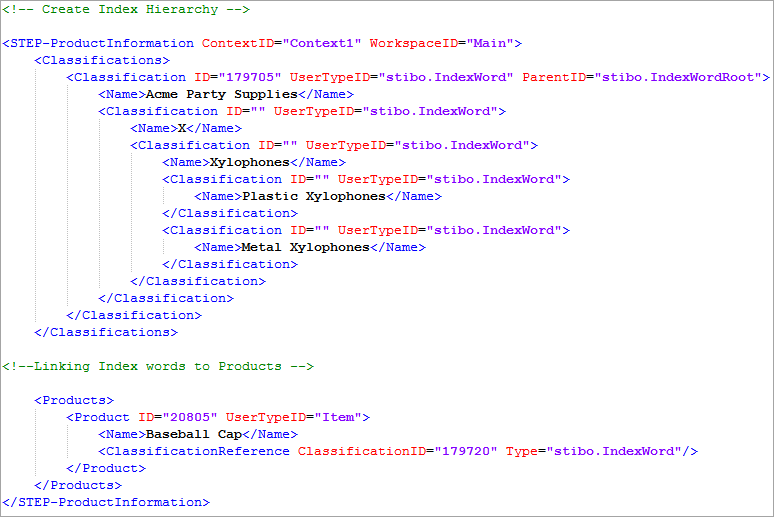The image size is (774, 517).
Task: Click UserTypeID in the 179705 Classification line
Action: (x=330, y=78)
